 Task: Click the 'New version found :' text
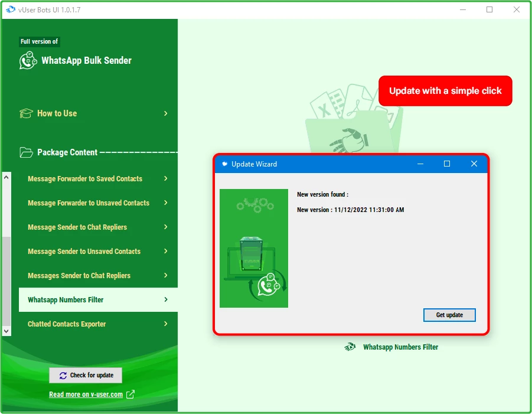[322, 194]
